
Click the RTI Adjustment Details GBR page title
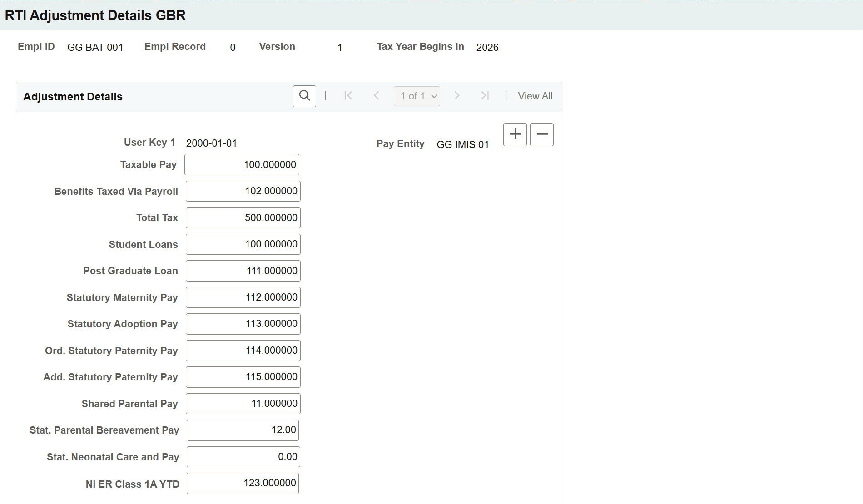[x=95, y=15]
